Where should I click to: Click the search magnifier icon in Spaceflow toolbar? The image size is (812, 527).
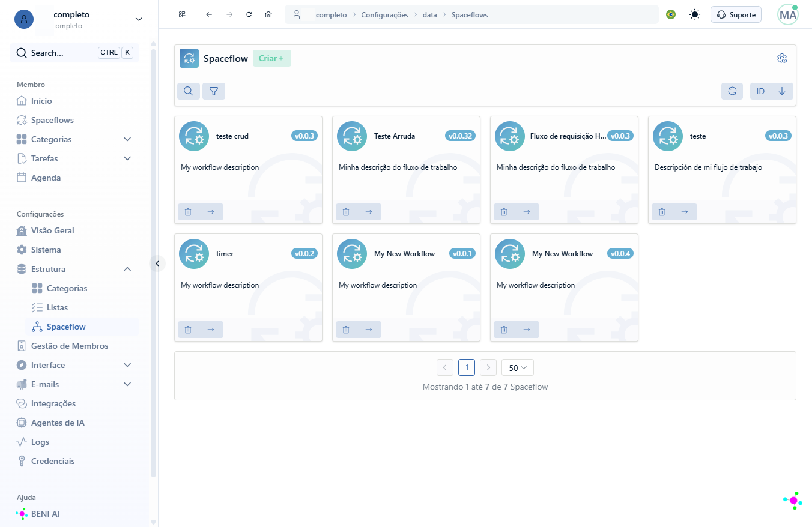(x=189, y=91)
